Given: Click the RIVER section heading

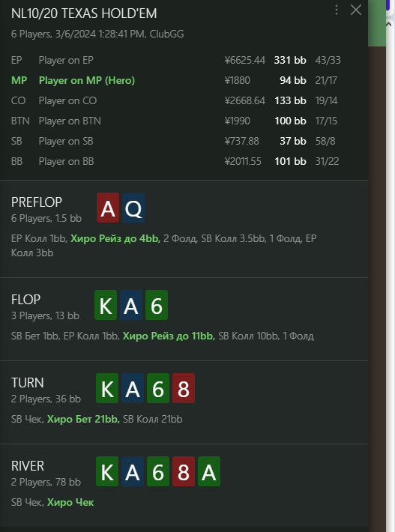Looking at the screenshot, I should point(28,466).
